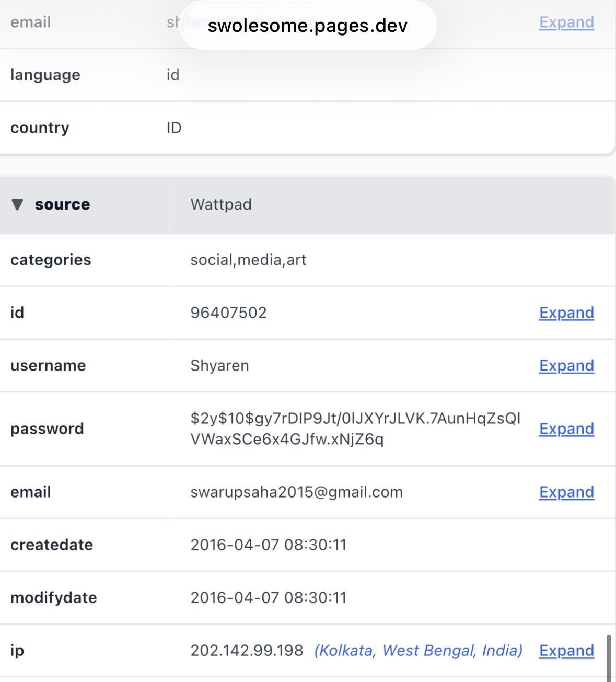Click the createdate timestamp value

(268, 545)
